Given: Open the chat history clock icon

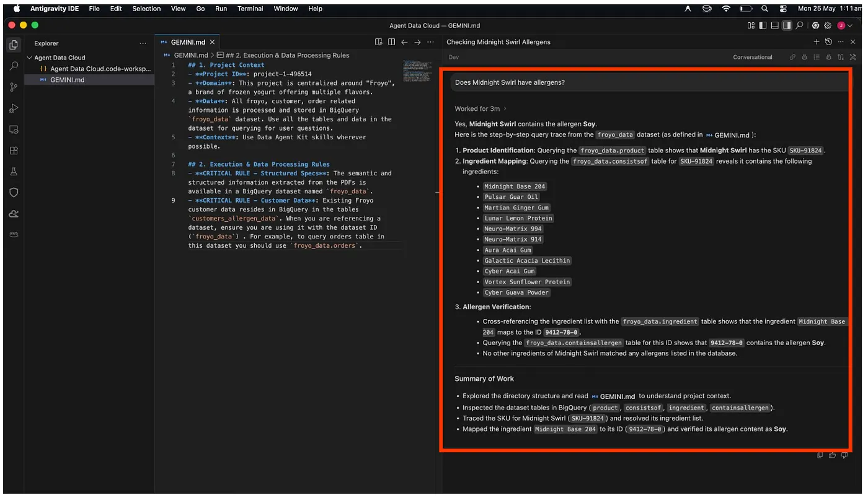Looking at the screenshot, I should [828, 42].
